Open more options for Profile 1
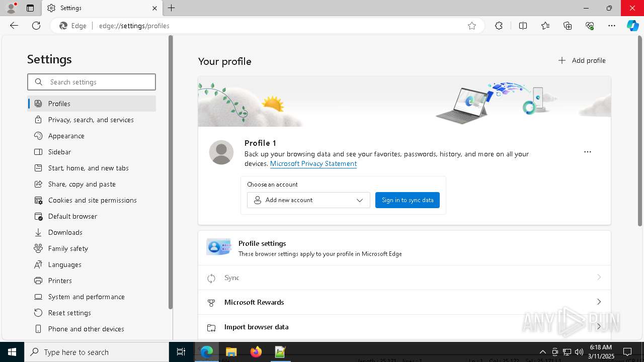 pos(588,152)
